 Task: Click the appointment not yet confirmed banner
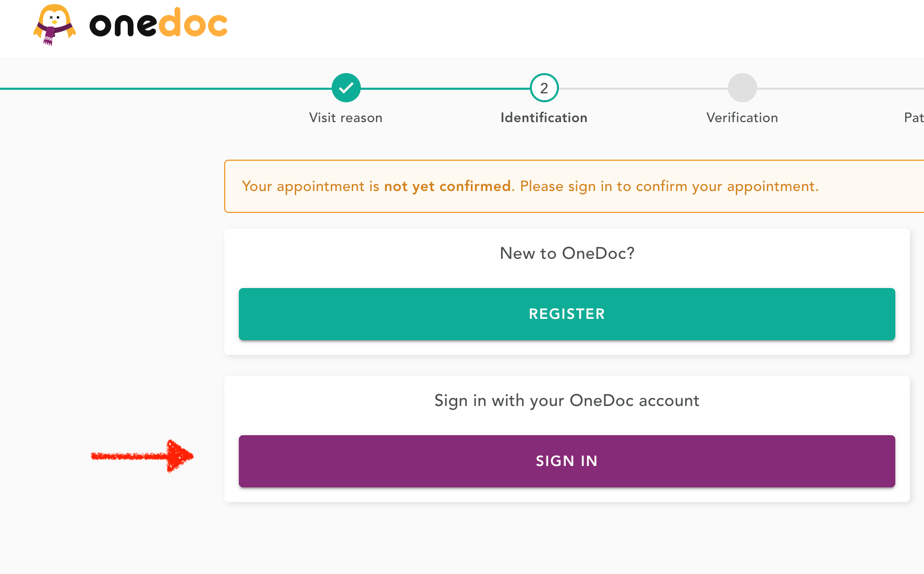pos(574,186)
